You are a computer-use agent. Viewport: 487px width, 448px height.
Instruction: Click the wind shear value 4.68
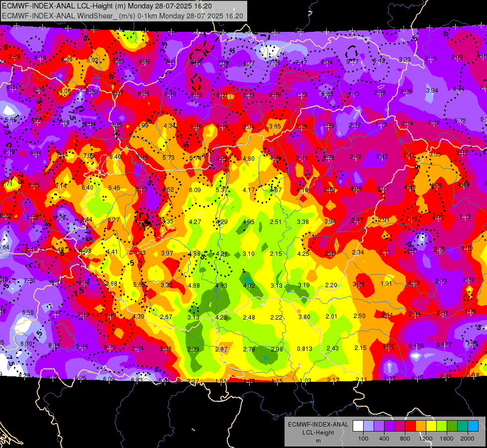pos(194,285)
